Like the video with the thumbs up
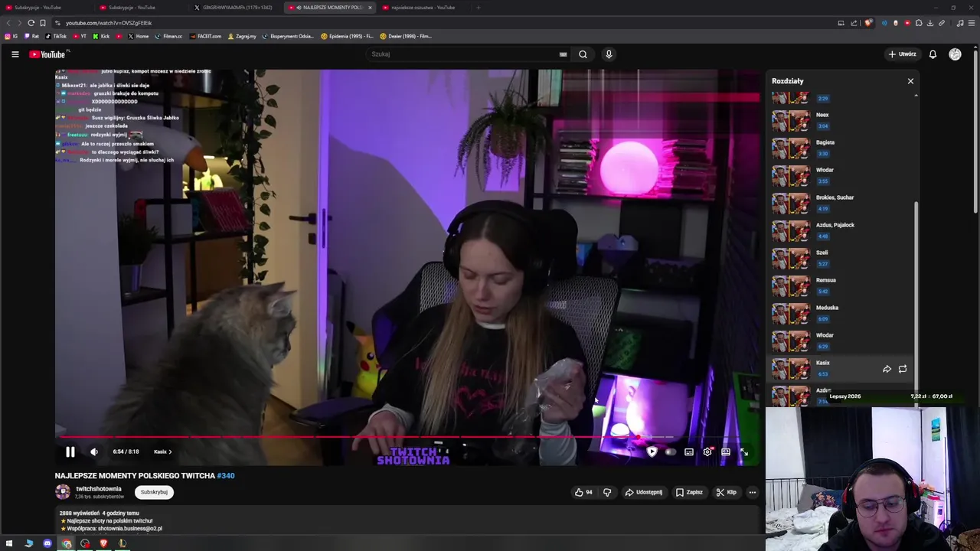 pyautogui.click(x=583, y=492)
